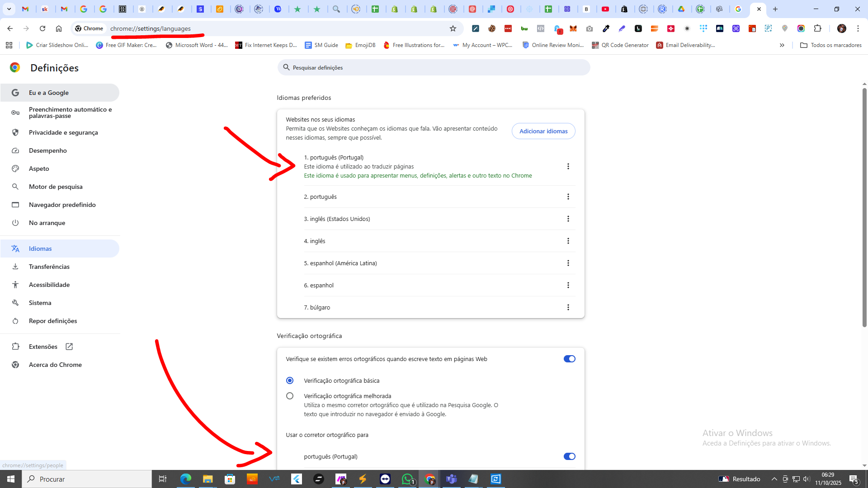Open Email Deliverability bookmark
The width and height of the screenshot is (868, 488).
click(x=686, y=45)
